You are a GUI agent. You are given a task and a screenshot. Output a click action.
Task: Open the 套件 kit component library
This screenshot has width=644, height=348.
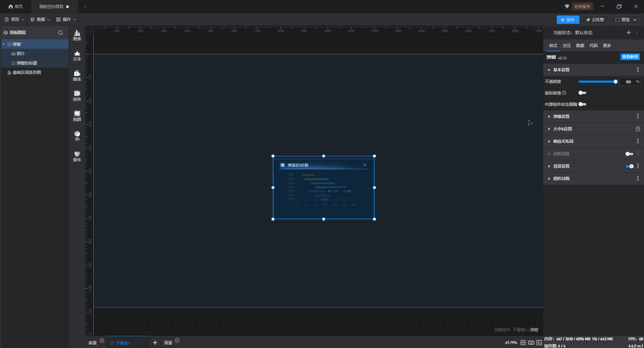click(77, 157)
